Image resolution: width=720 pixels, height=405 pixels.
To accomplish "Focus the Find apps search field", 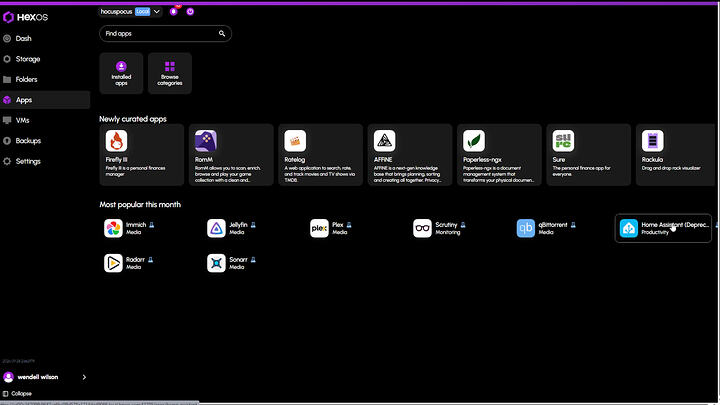I will pyautogui.click(x=165, y=34).
